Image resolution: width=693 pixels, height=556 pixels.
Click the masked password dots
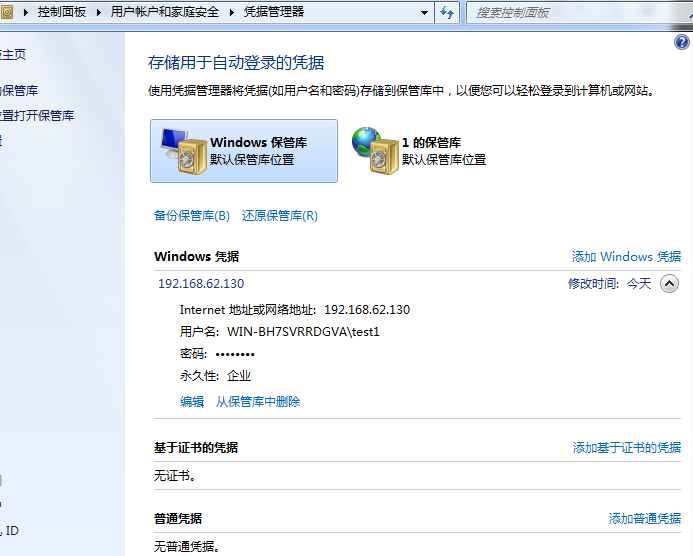tap(235, 354)
